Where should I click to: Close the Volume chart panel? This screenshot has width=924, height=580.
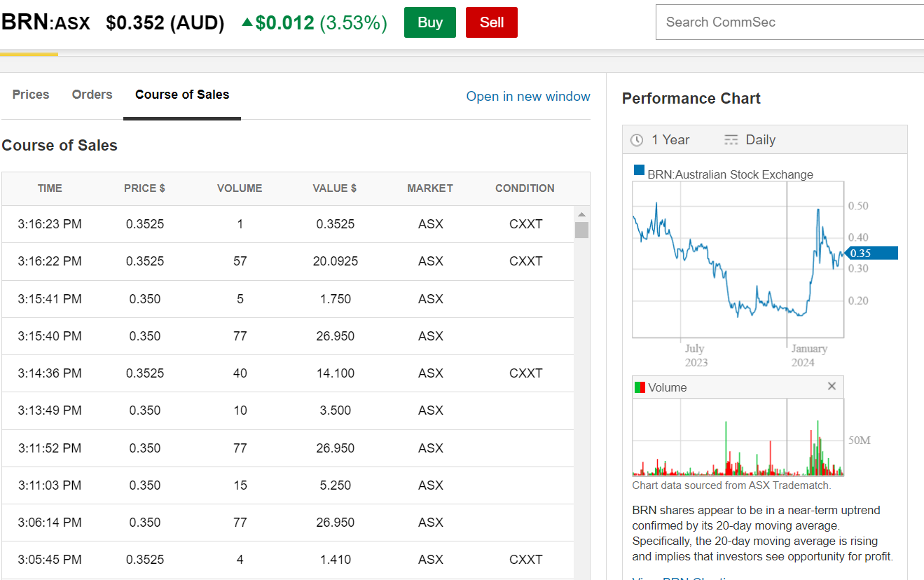pos(832,386)
